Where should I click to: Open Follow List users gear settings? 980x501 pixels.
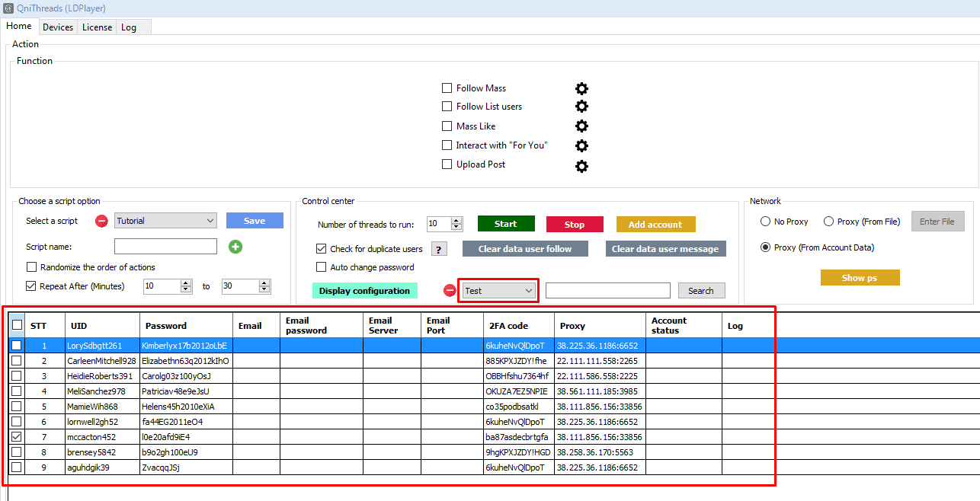click(x=581, y=107)
